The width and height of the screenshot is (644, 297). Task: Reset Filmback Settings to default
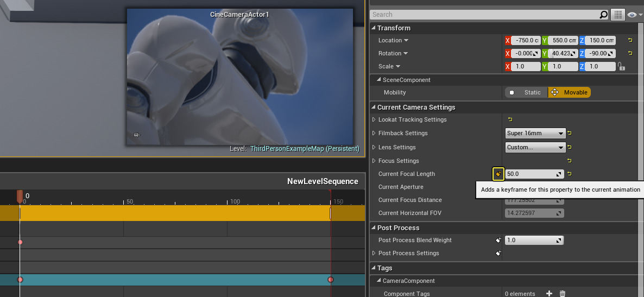(570, 133)
